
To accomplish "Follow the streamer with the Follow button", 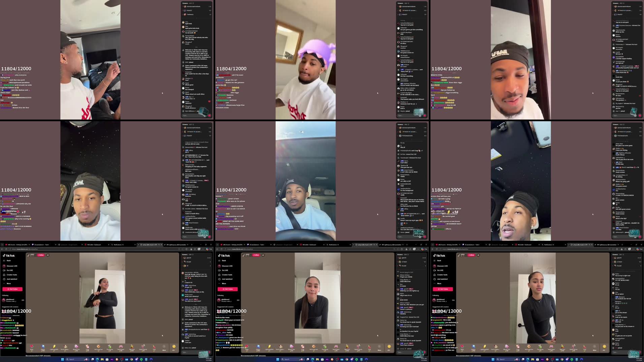I will click(41, 255).
